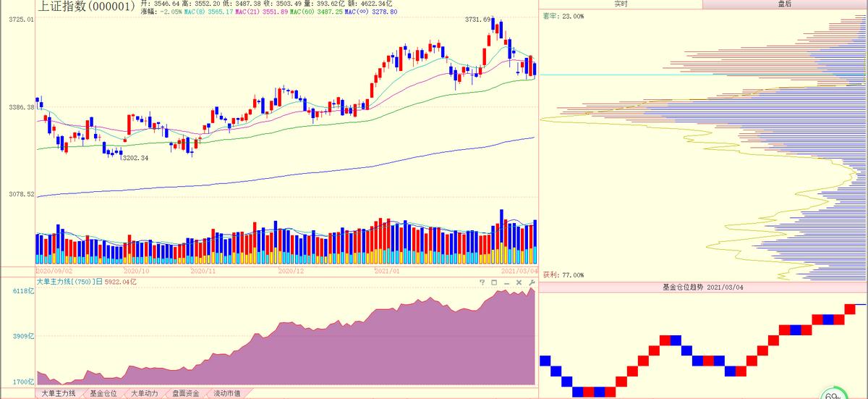Close the 大单主力线 indicator panel X icon

click(x=519, y=282)
